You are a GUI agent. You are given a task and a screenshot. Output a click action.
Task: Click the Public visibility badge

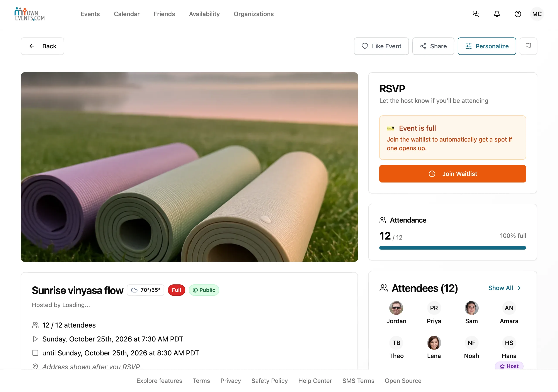pyautogui.click(x=204, y=290)
